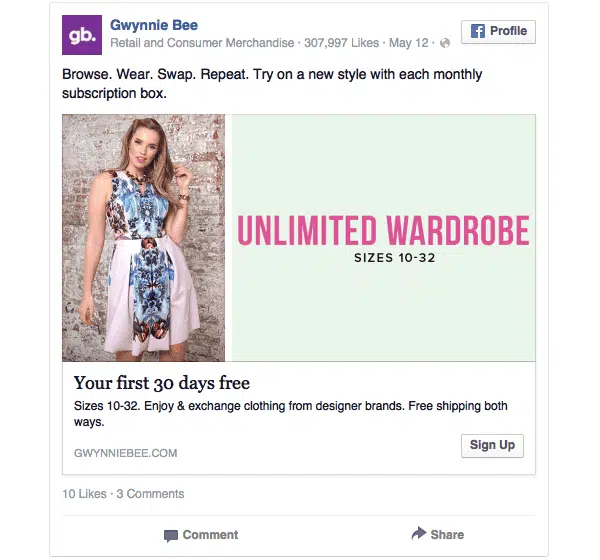Click the purple gb. logo avatar
This screenshot has width=600, height=560.
(81, 35)
